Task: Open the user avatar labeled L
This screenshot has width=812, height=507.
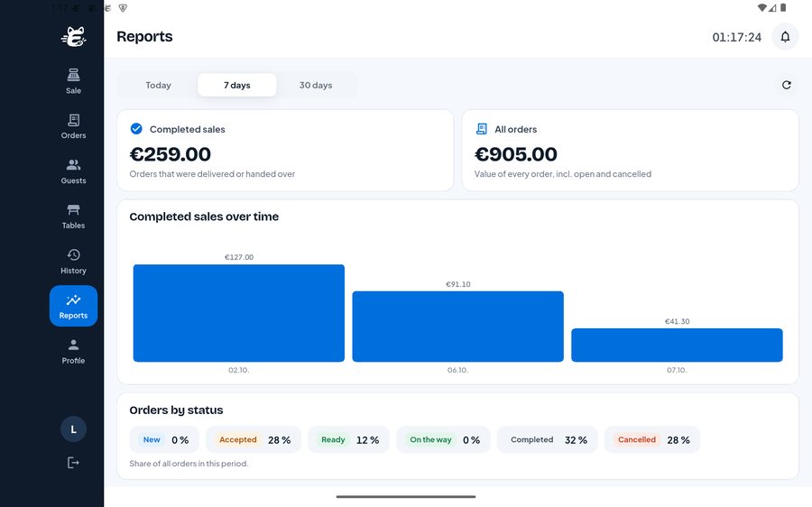Action: coord(73,429)
